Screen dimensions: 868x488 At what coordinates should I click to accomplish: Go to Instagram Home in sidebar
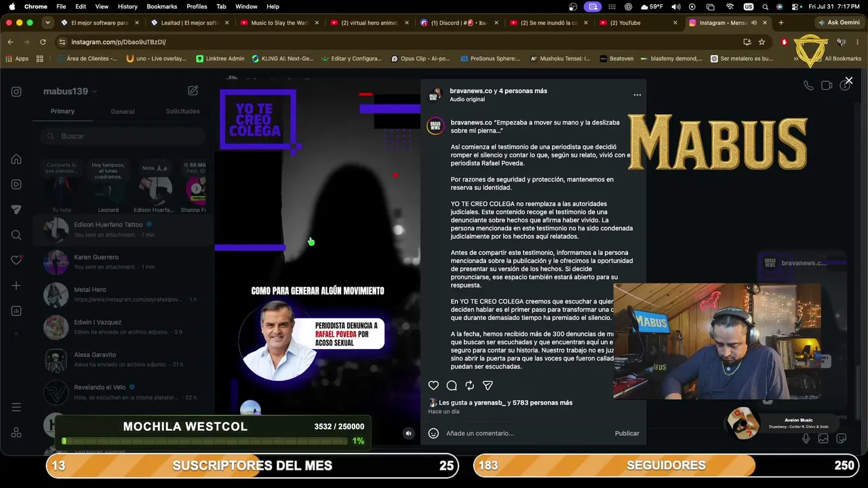pos(16,159)
